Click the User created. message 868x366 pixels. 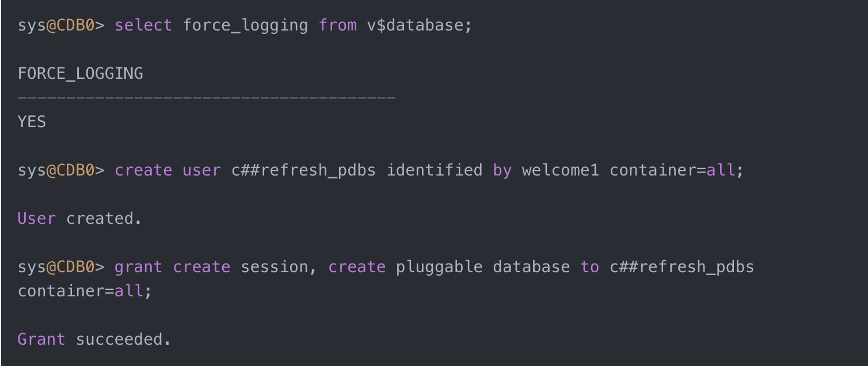tap(79, 219)
